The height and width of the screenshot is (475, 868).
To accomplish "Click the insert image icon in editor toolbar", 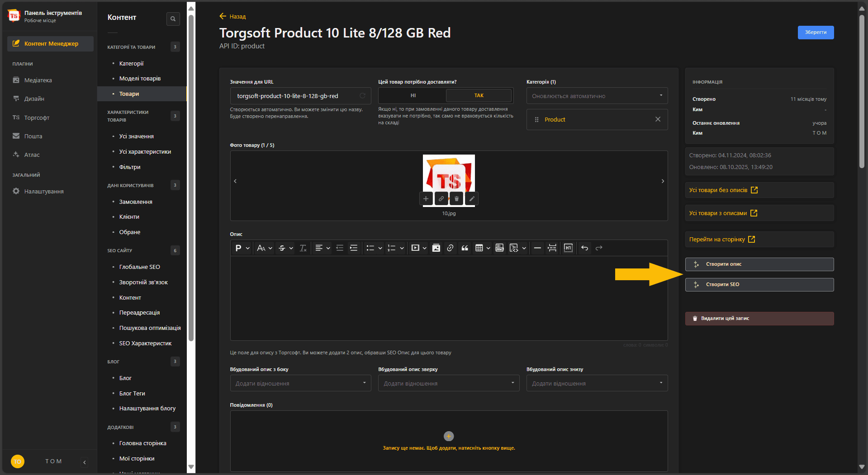I will point(436,248).
